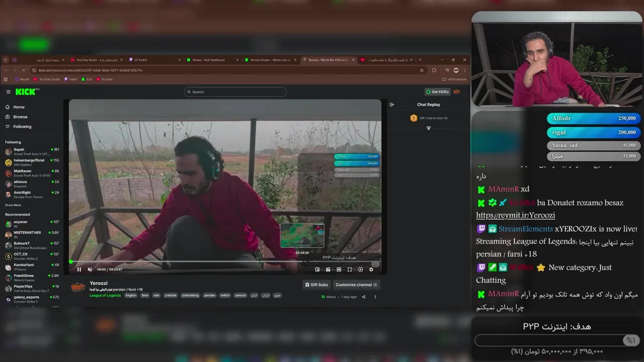Switch to Yeroozi Stream - Watch Live tab
Screen dimensions: 644x362
point(270,60)
